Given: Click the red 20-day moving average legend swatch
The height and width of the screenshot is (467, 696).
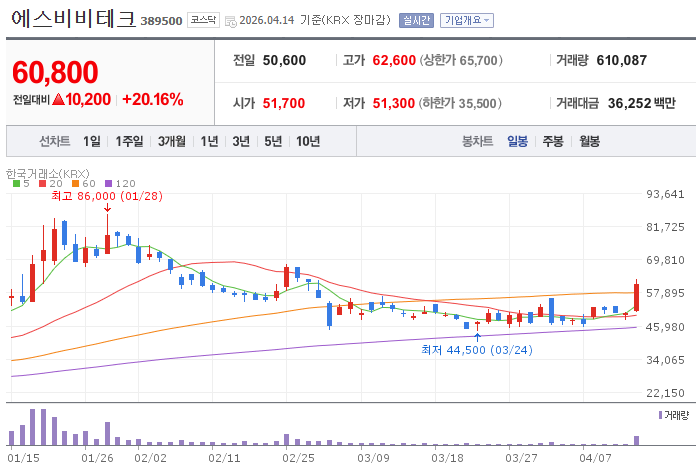Looking at the screenshot, I should [x=43, y=183].
